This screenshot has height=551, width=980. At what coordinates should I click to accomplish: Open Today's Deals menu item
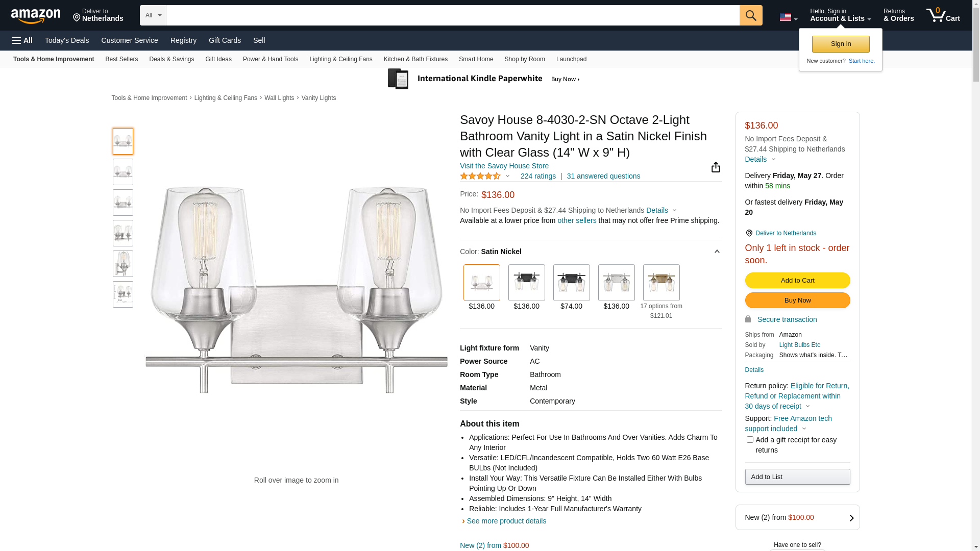(x=67, y=40)
